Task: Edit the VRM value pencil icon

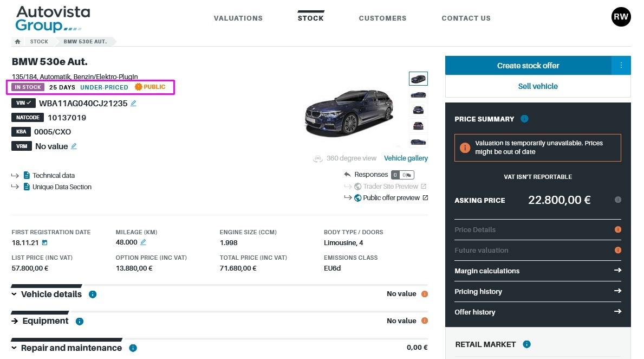Action: [x=74, y=146]
